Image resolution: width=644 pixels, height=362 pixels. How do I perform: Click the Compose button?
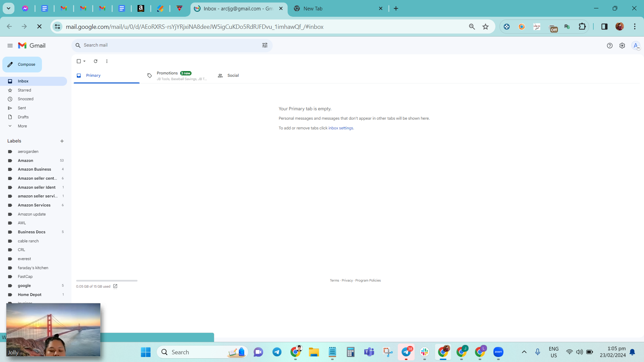pos(22,64)
